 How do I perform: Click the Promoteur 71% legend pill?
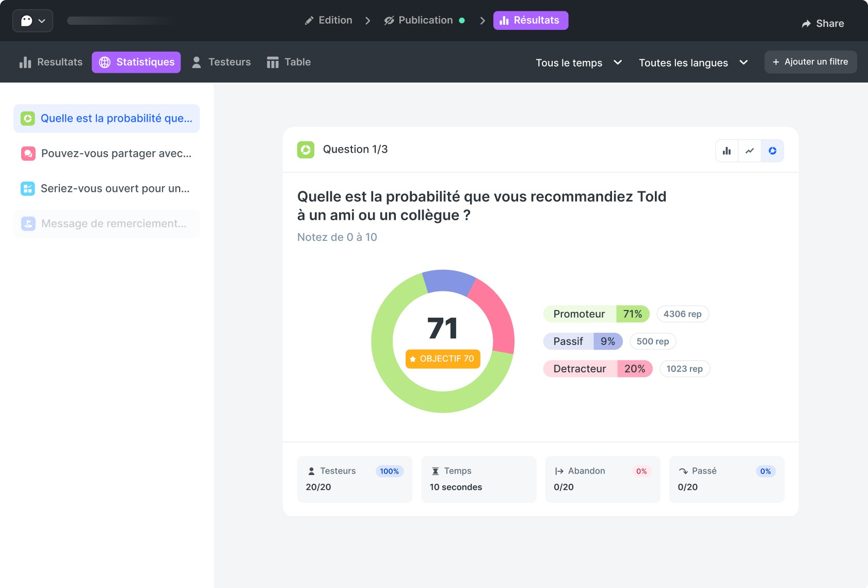596,314
